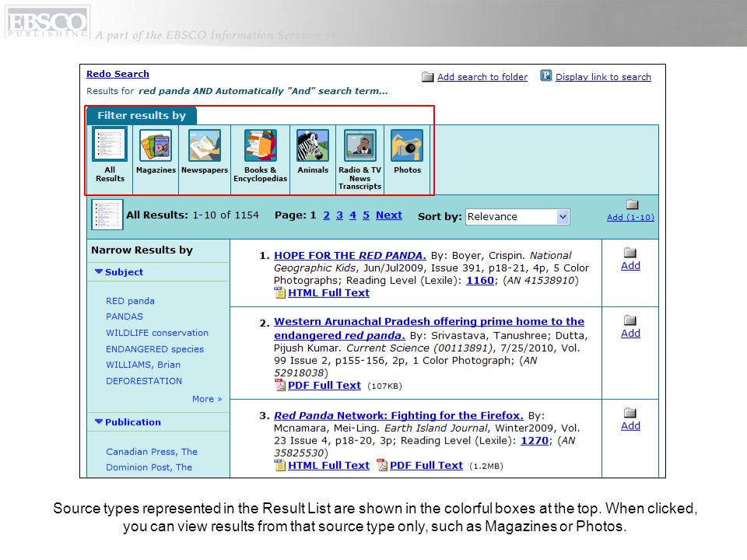Filter by Books & Encyclopedias icon
This screenshot has width=747, height=560.
[260, 145]
